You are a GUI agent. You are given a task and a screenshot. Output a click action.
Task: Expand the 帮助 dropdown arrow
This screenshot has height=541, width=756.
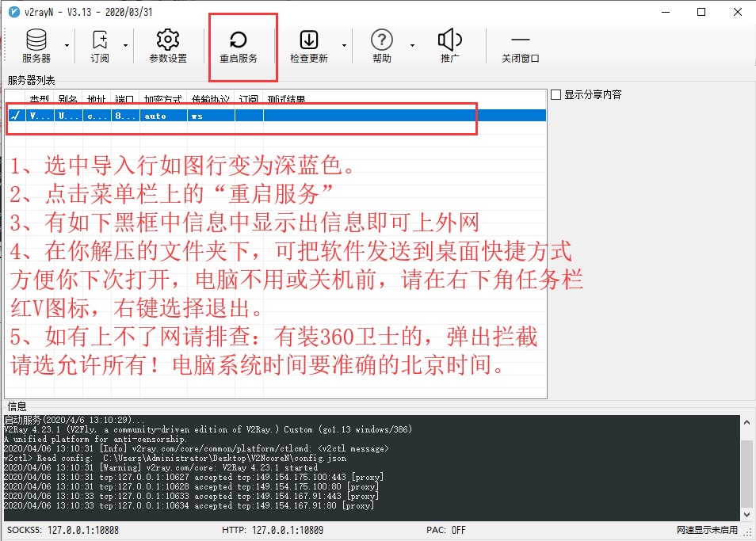[412, 46]
